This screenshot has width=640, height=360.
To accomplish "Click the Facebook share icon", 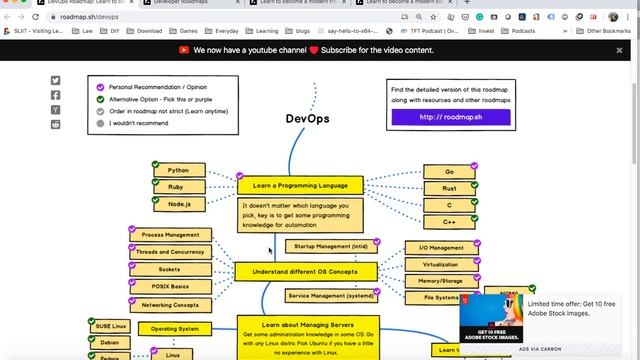I will pyautogui.click(x=56, y=95).
